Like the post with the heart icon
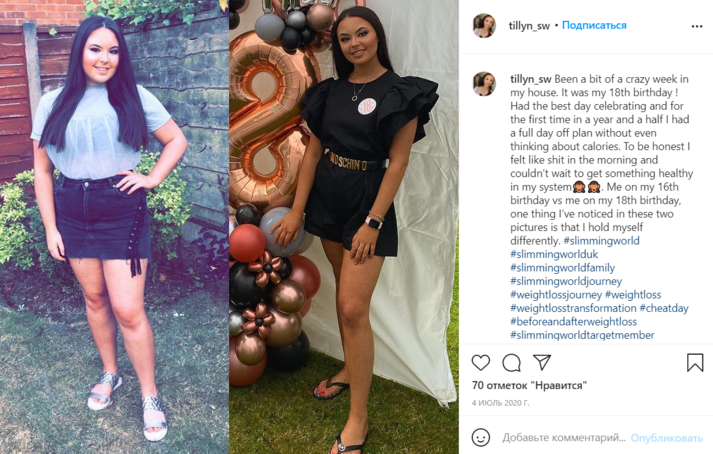 tap(481, 363)
